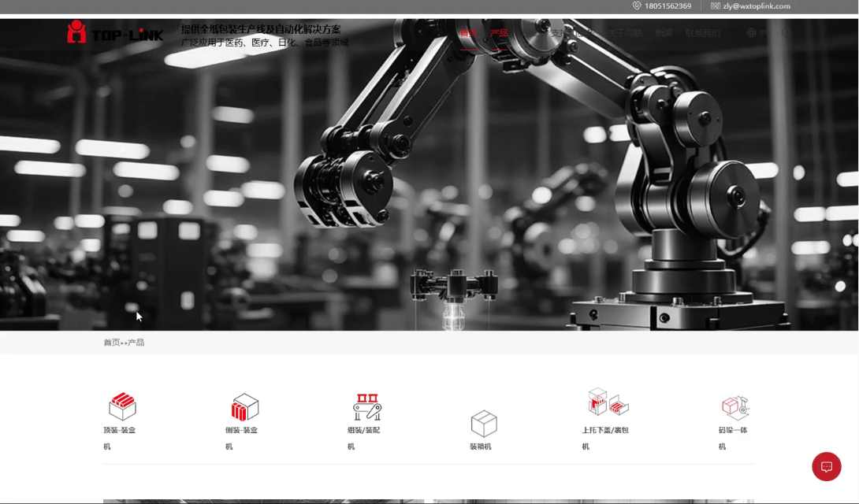The image size is (859, 504).
Task: Open the 码垛一体机 robot icon
Action: point(734,406)
